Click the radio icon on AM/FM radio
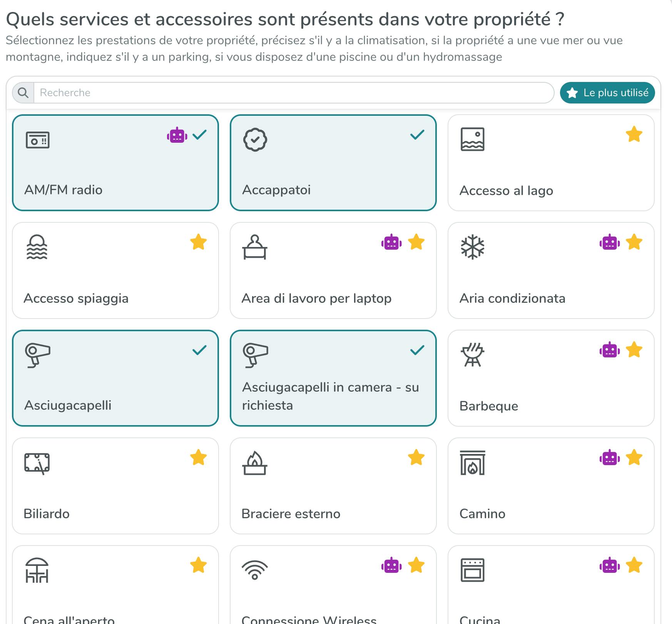Viewport: 672px width, 624px height. point(37,140)
